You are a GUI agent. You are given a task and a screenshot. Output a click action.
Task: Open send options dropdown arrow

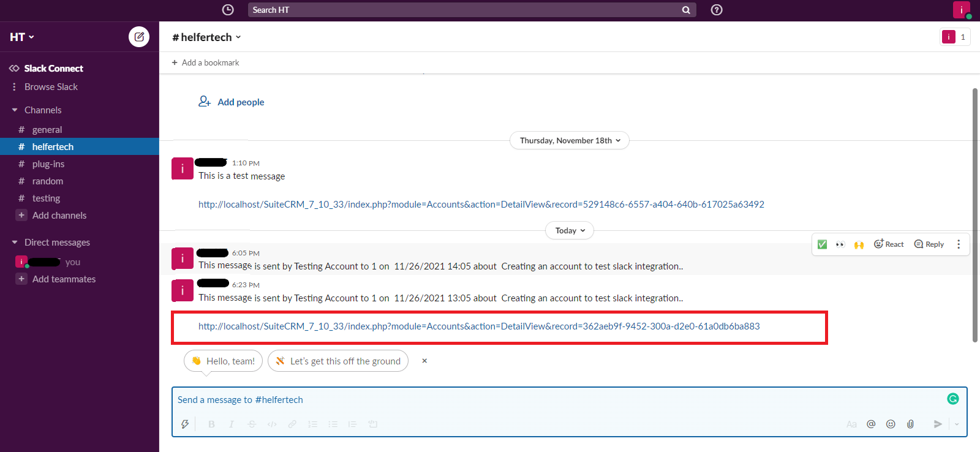[957, 424]
